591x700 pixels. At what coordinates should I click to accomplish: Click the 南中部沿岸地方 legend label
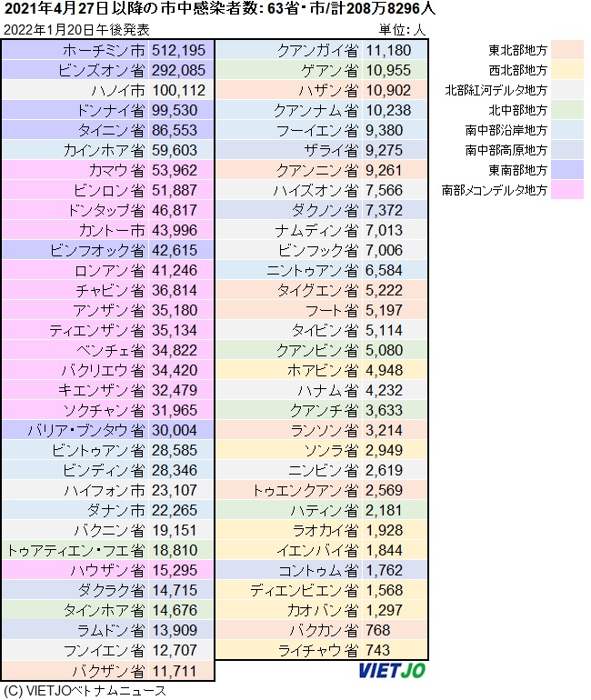[506, 130]
